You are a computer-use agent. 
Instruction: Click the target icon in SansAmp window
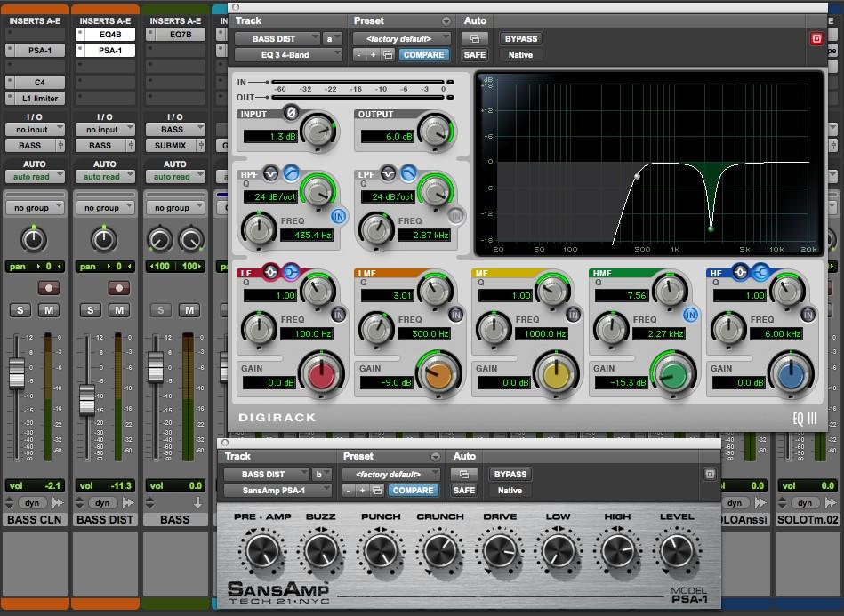click(710, 474)
